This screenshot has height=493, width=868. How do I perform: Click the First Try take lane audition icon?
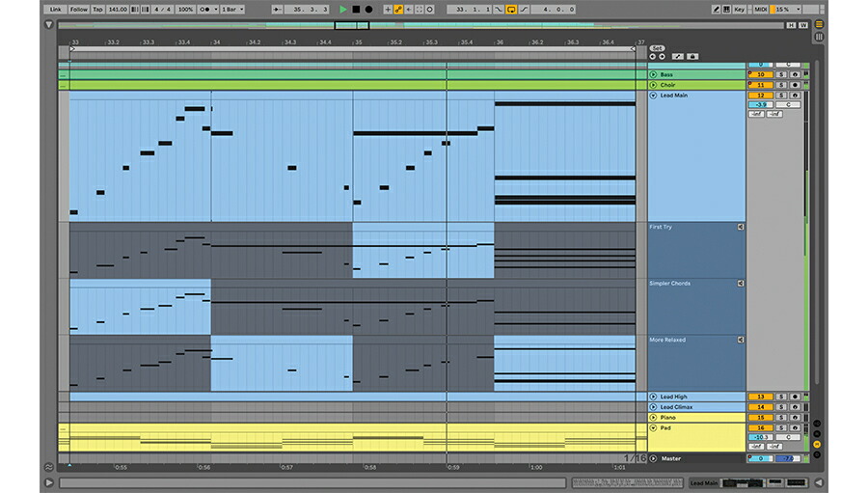741,227
